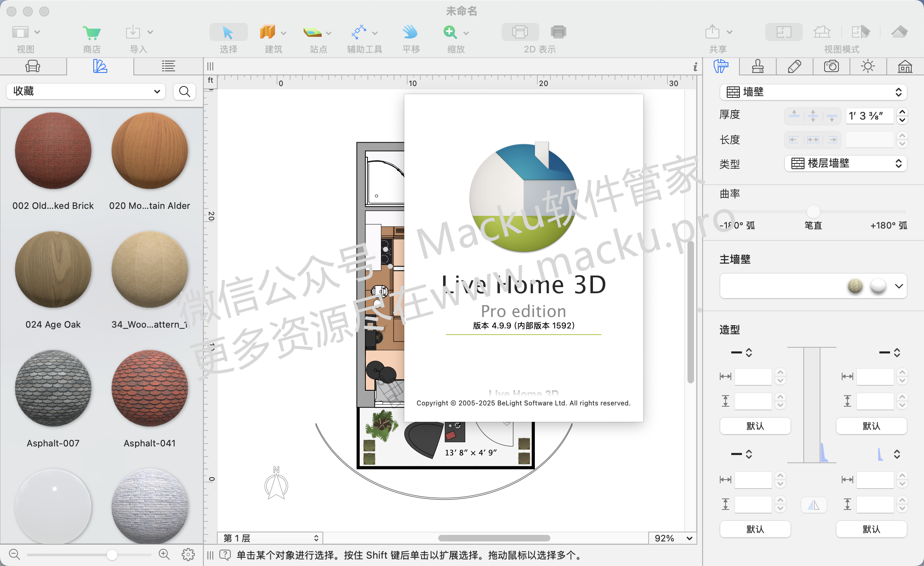The width and height of the screenshot is (924, 566).
Task: Open the object properties inspector tab
Action: (721, 66)
